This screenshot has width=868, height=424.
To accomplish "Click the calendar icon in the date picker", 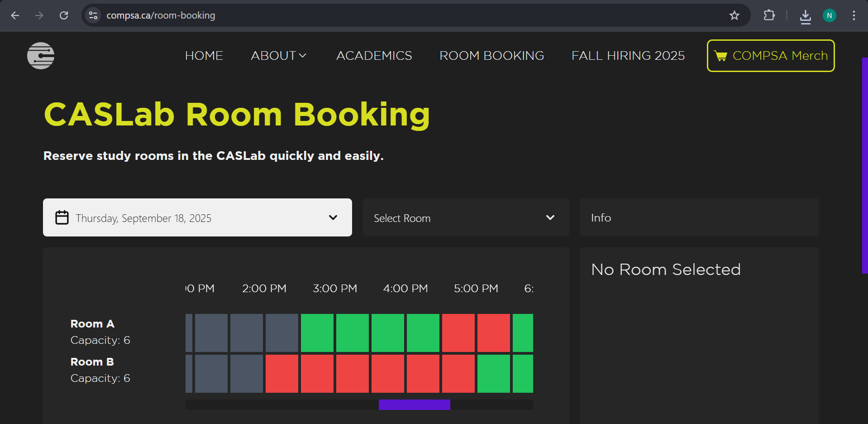I will point(62,217).
